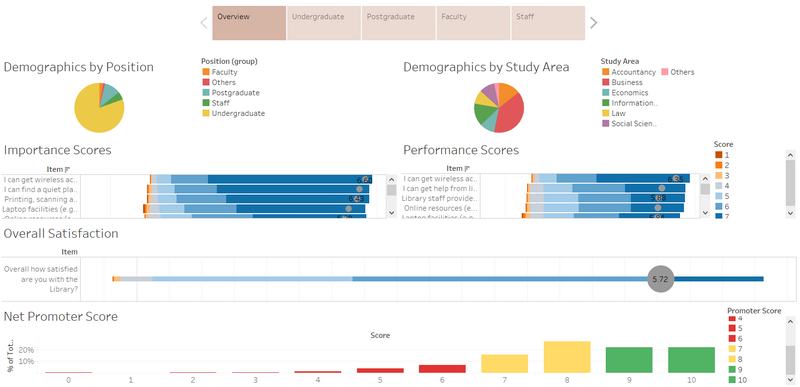Select Social Scien.. in Study Area legend

[x=630, y=123]
